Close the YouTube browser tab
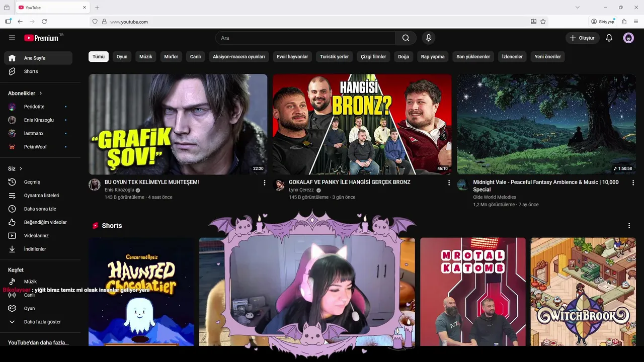644x362 pixels. click(85, 8)
